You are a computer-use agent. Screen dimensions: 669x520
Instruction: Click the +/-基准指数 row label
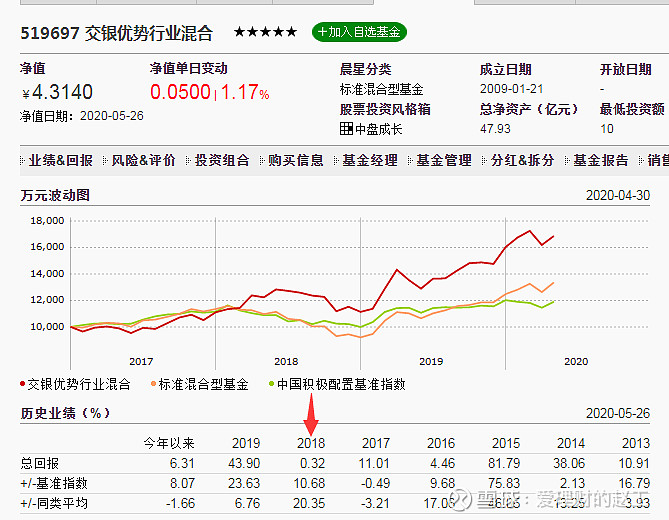[x=54, y=483]
